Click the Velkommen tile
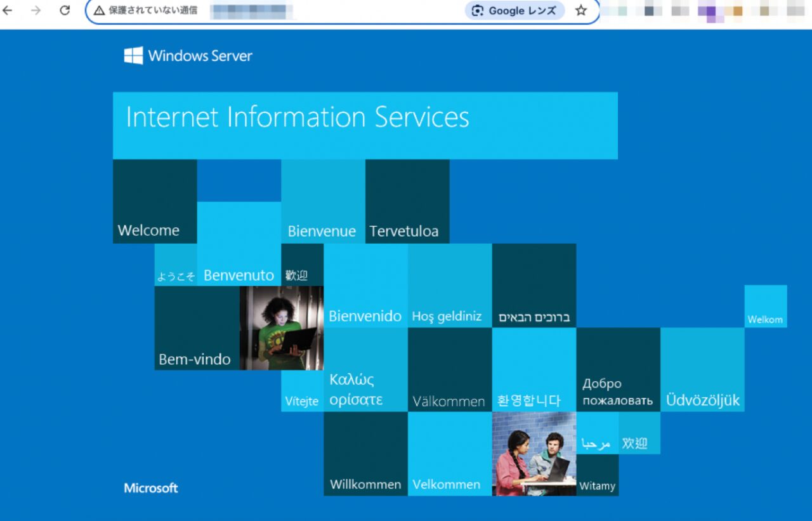The image size is (812, 521). coord(450,454)
